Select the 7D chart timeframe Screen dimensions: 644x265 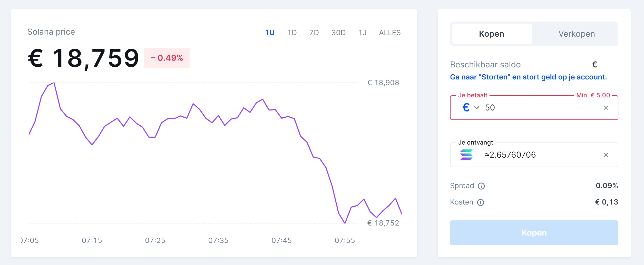pyautogui.click(x=314, y=33)
